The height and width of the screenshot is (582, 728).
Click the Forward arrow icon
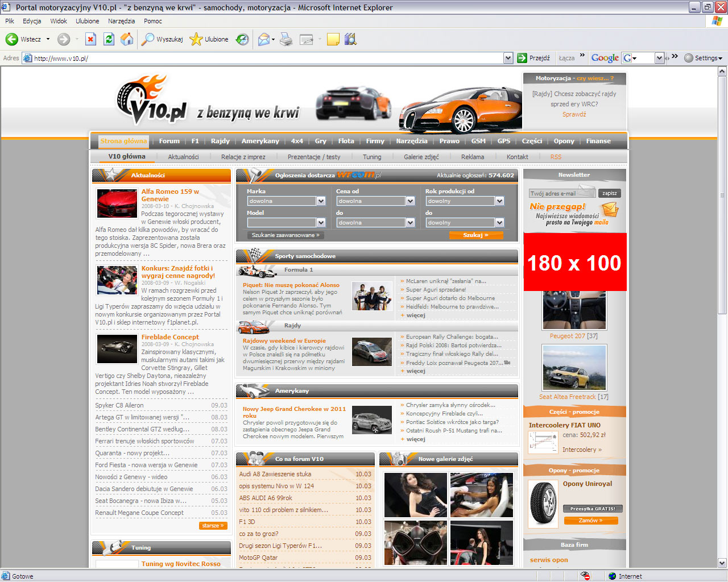pos(64,39)
